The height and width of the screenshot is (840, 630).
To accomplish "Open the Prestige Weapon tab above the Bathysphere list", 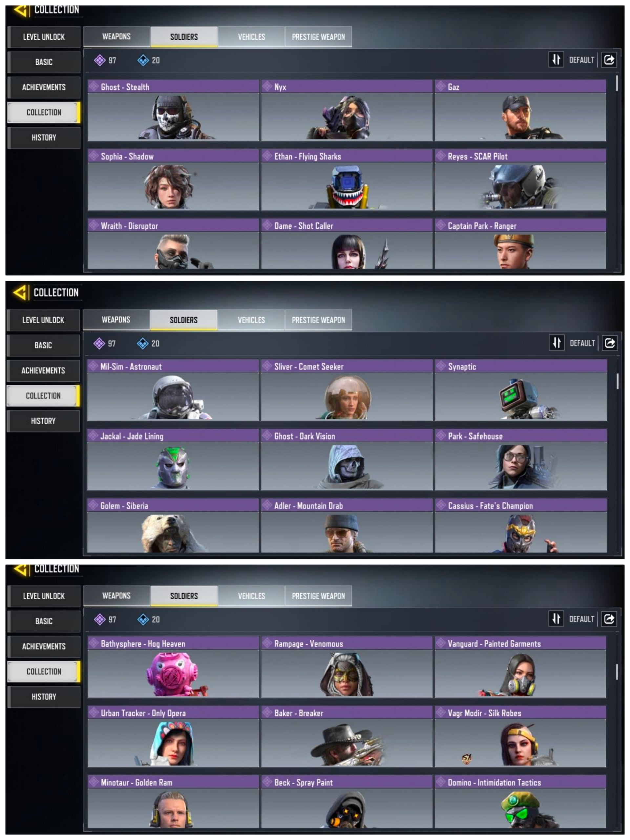I will [318, 596].
